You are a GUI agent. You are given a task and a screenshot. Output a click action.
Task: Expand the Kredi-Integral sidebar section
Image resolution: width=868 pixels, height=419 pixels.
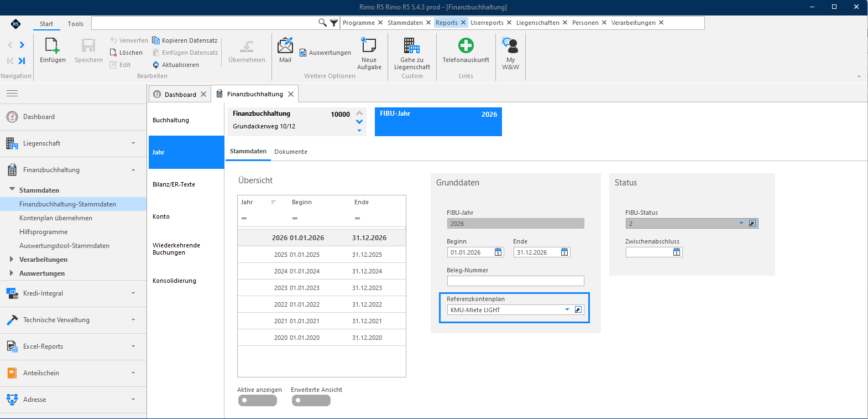click(x=74, y=293)
